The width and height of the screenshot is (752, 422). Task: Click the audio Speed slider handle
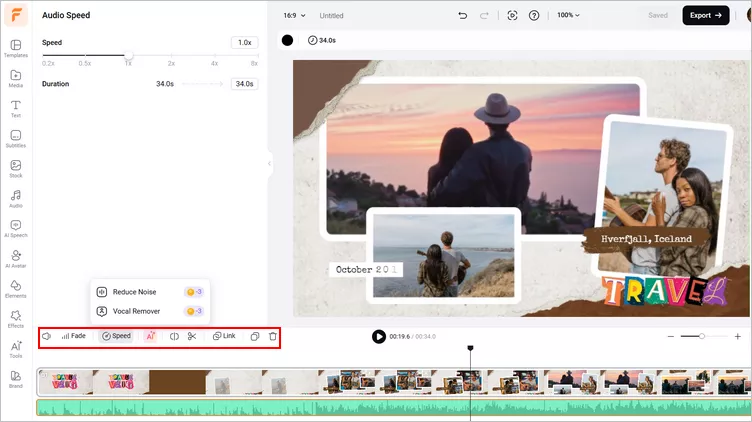(129, 55)
